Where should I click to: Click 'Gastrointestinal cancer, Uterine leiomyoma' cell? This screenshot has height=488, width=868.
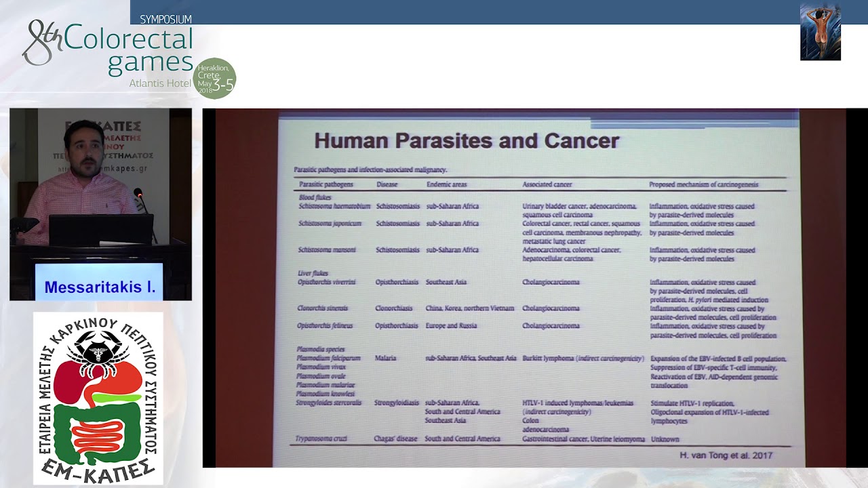[x=583, y=439]
